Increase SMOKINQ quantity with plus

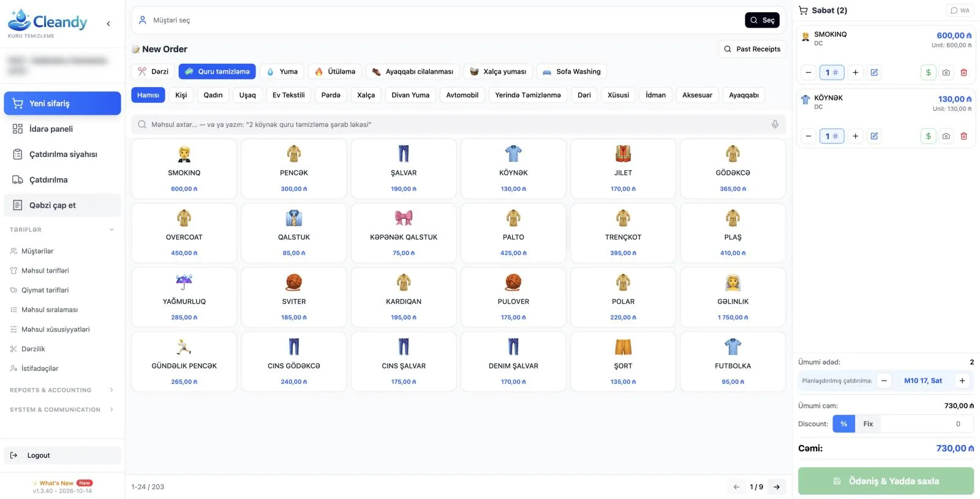[855, 72]
